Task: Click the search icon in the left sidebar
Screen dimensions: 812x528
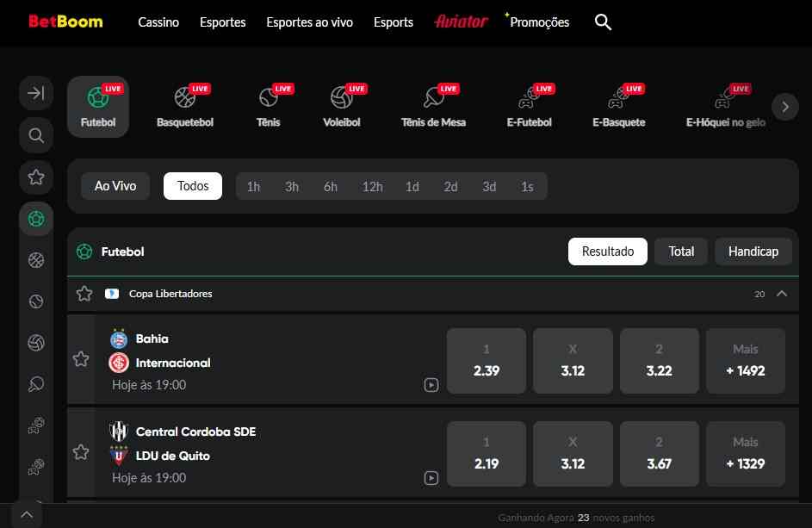Action: pyautogui.click(x=35, y=135)
